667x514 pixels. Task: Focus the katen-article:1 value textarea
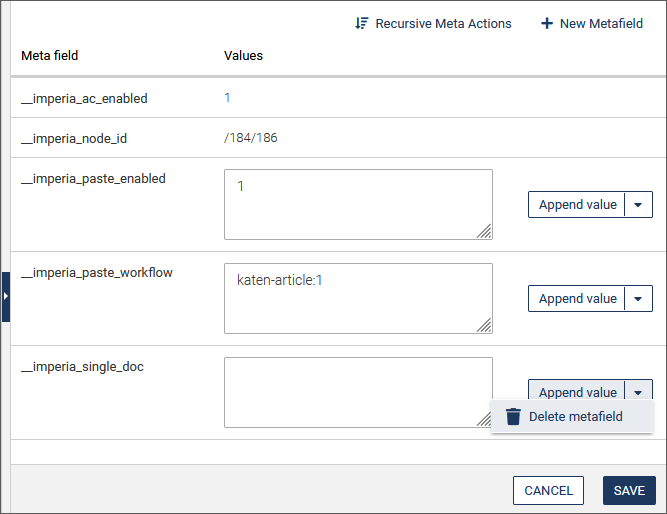click(358, 299)
